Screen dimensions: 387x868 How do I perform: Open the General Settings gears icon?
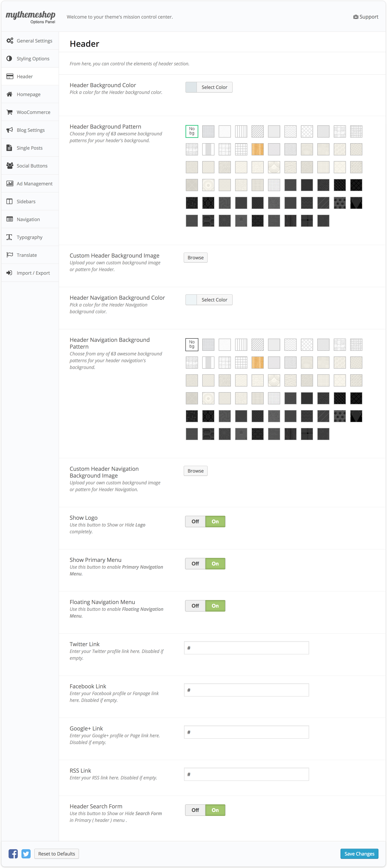(x=10, y=41)
